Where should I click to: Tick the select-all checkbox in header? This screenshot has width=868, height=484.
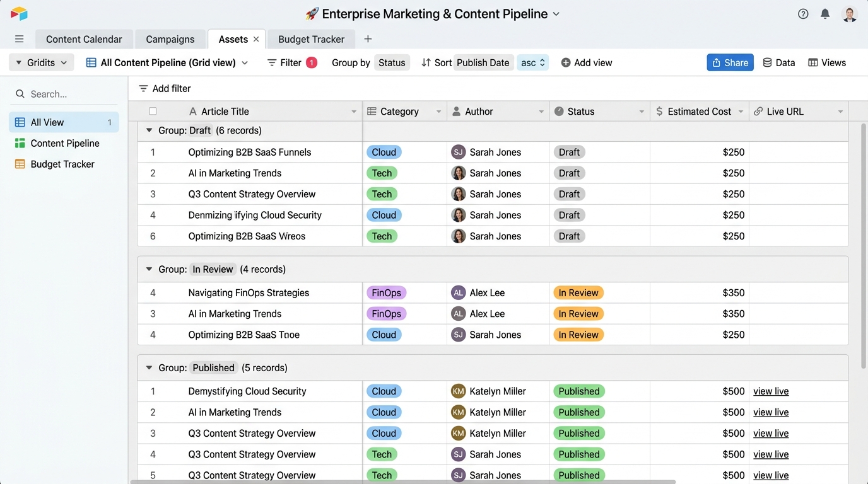(x=153, y=112)
